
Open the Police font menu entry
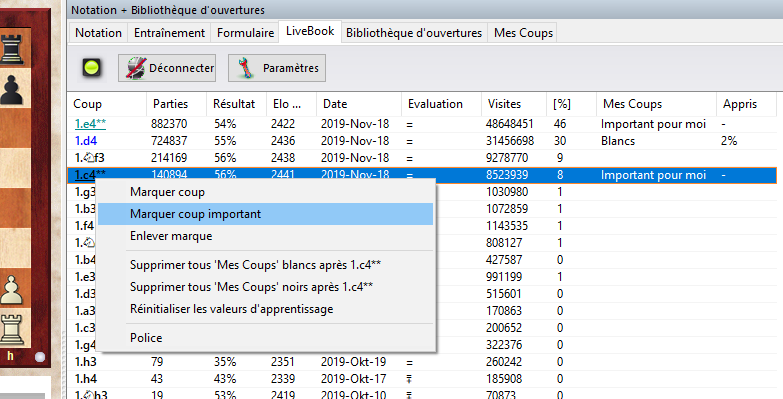click(265, 338)
